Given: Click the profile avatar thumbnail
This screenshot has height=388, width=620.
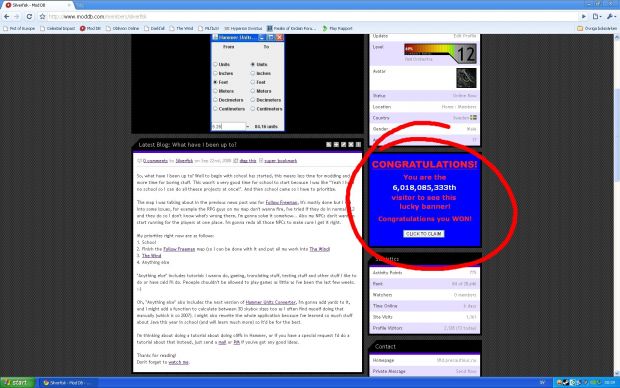Looking at the screenshot, I should 466,78.
